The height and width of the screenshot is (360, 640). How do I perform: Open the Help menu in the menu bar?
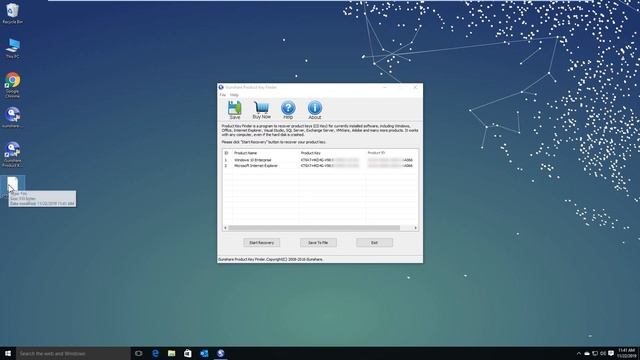click(234, 95)
